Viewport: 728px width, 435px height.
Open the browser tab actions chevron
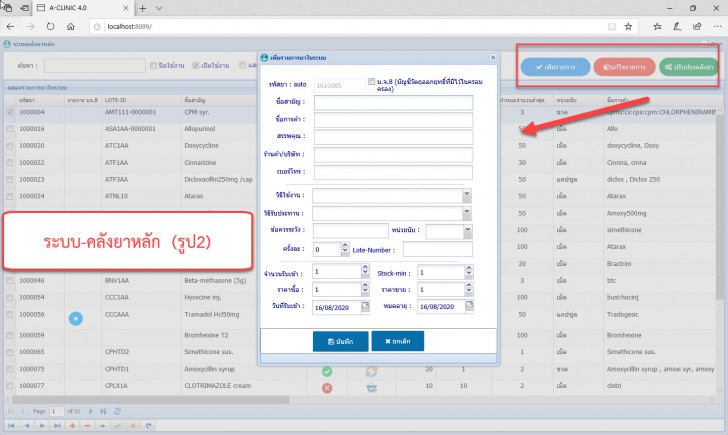(x=159, y=8)
